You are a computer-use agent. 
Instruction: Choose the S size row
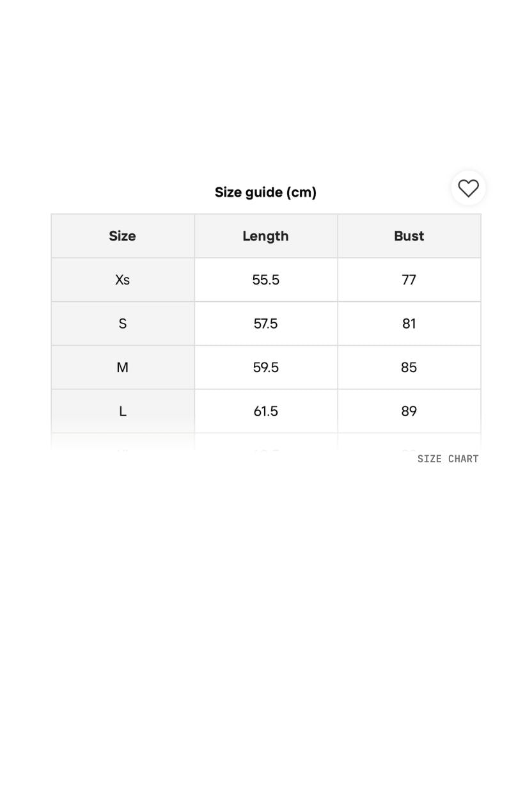pos(122,324)
